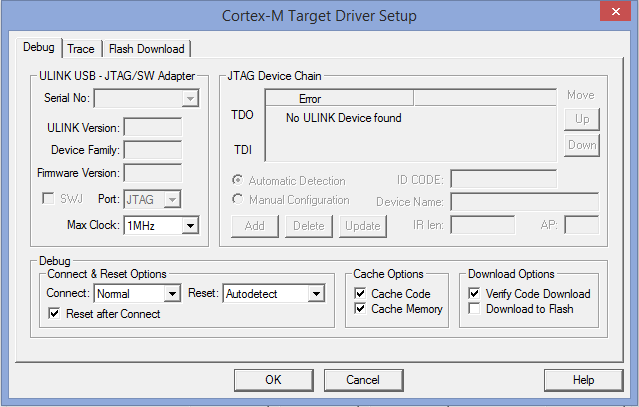Uncheck Verify Code Download
Image resolution: width=639 pixels, height=407 pixels.
(x=474, y=293)
